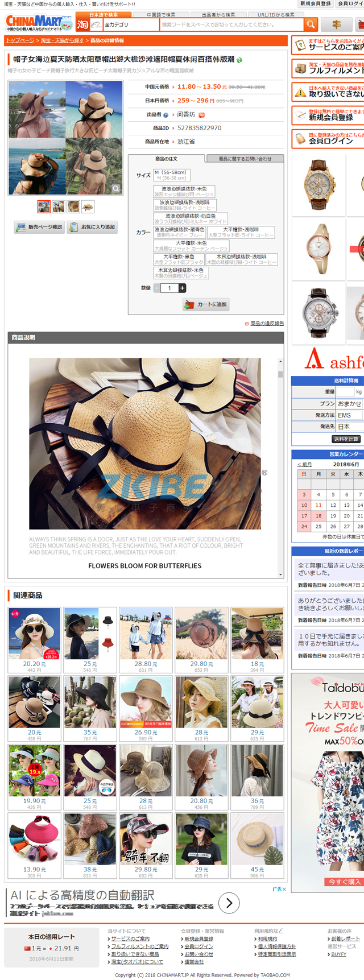Open the 商品の注文 tab
Image resolution: width=364 pixels, height=980 pixels.
(167, 159)
